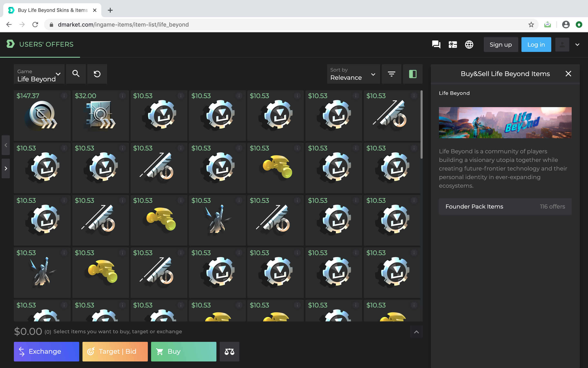Close the Buy&Sell Life Beyond Items panel
This screenshot has height=368, width=588.
[568, 74]
